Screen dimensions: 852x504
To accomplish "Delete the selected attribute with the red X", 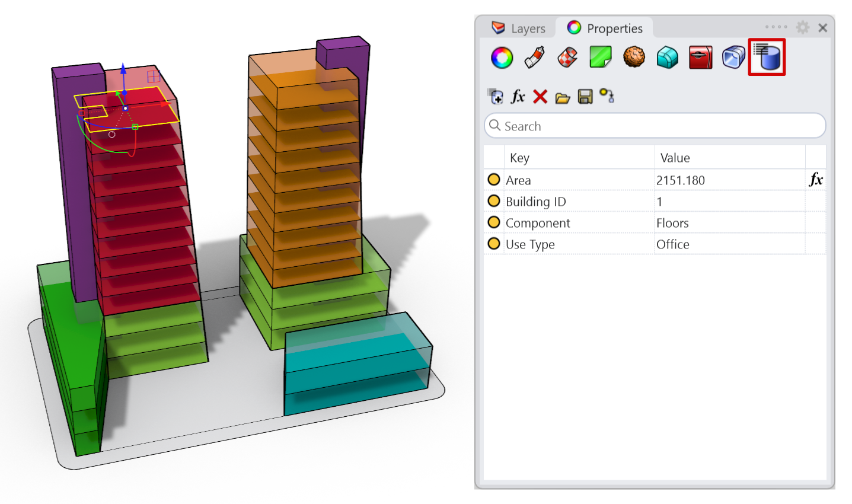I will click(x=540, y=96).
